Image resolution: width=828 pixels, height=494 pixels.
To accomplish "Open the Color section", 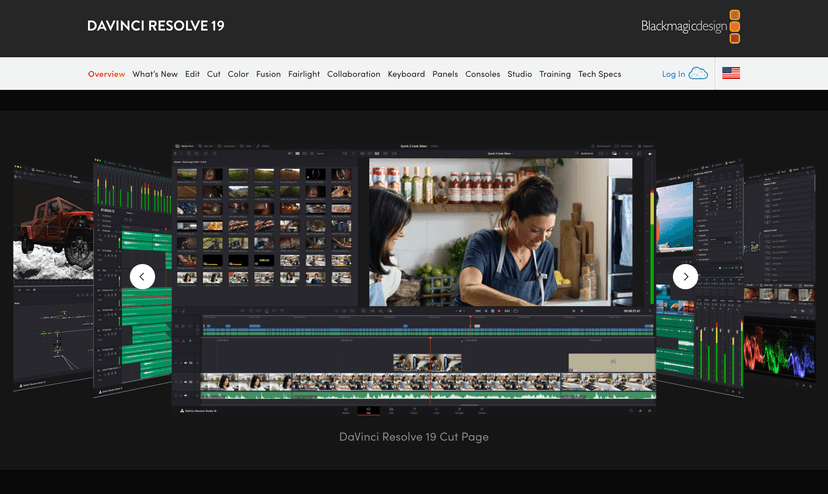I will (238, 74).
